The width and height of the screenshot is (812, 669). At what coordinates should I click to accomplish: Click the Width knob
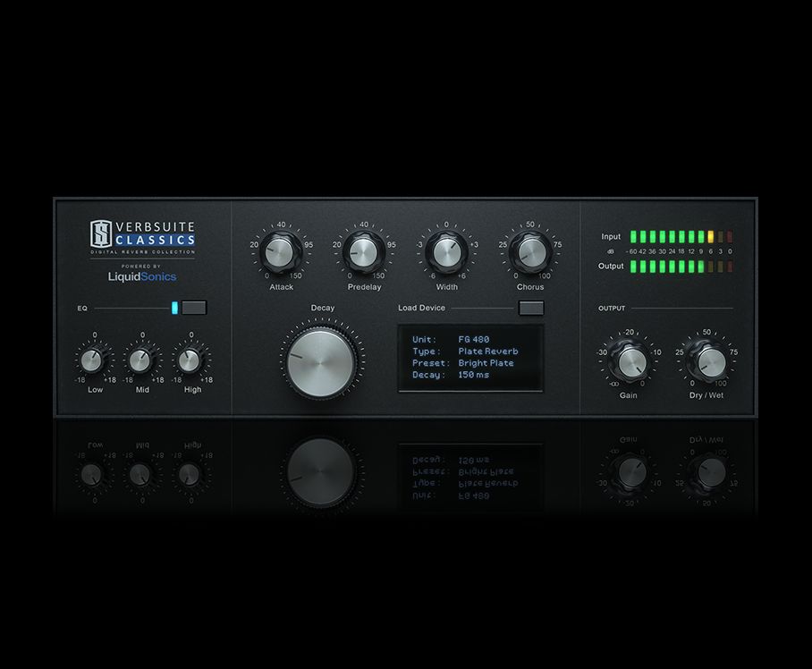pos(445,253)
